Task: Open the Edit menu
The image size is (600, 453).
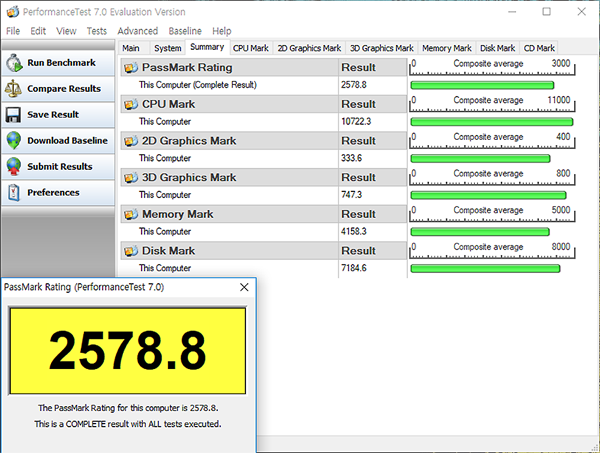Action: coord(38,31)
